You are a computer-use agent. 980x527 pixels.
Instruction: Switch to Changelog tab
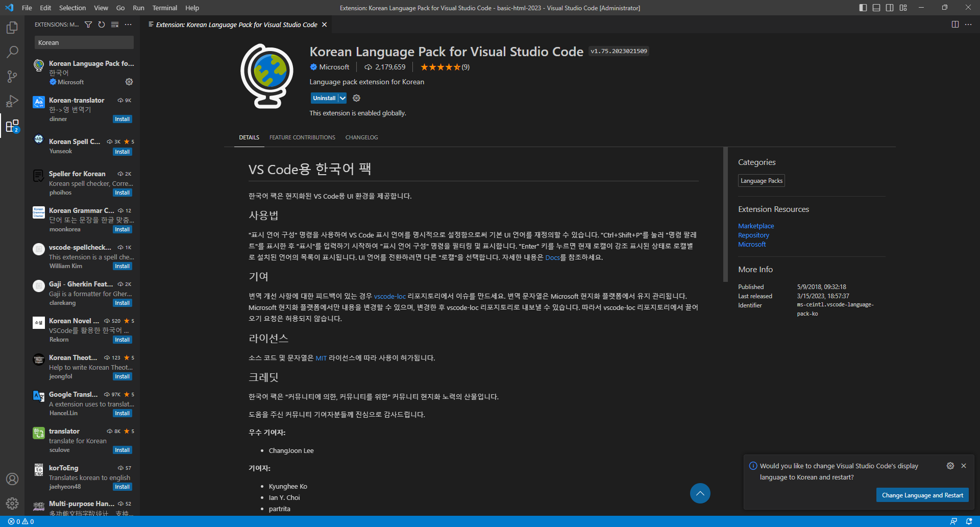pyautogui.click(x=361, y=137)
